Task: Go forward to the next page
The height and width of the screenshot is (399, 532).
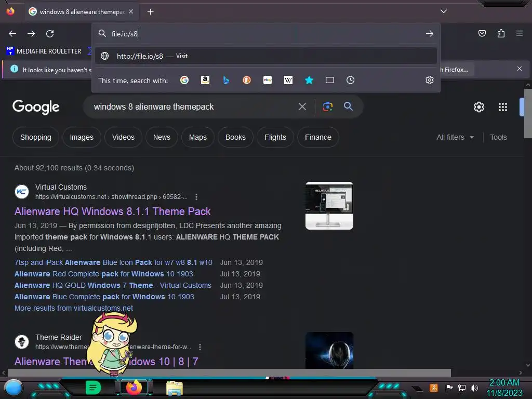Action: point(31,34)
